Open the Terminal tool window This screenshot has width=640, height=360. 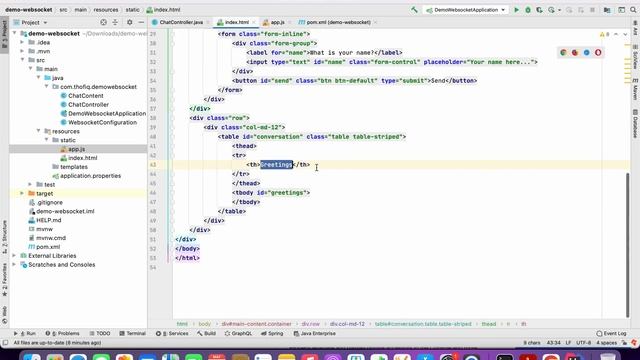pos(132,333)
